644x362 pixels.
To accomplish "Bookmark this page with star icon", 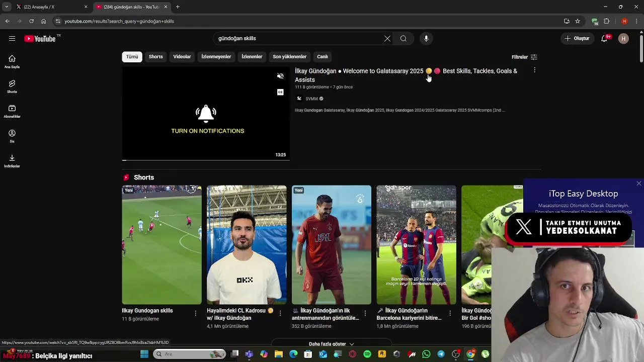I will click(578, 21).
